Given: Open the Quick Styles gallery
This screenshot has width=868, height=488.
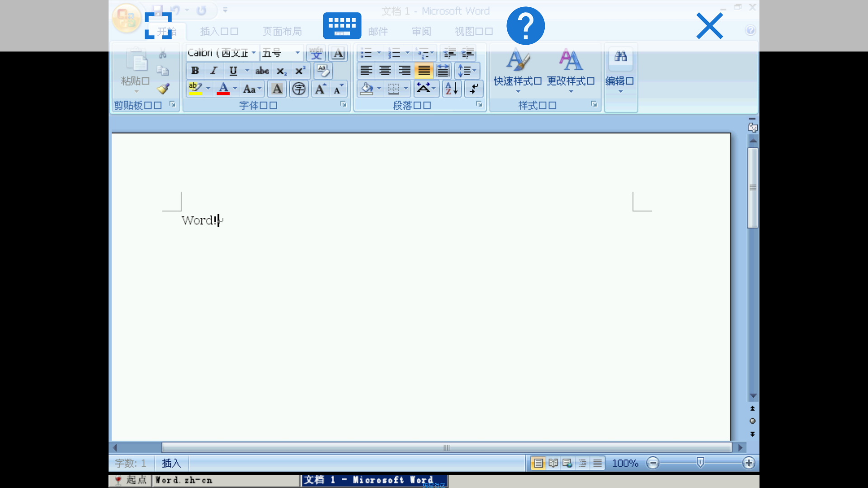Looking at the screenshot, I should pos(518,70).
